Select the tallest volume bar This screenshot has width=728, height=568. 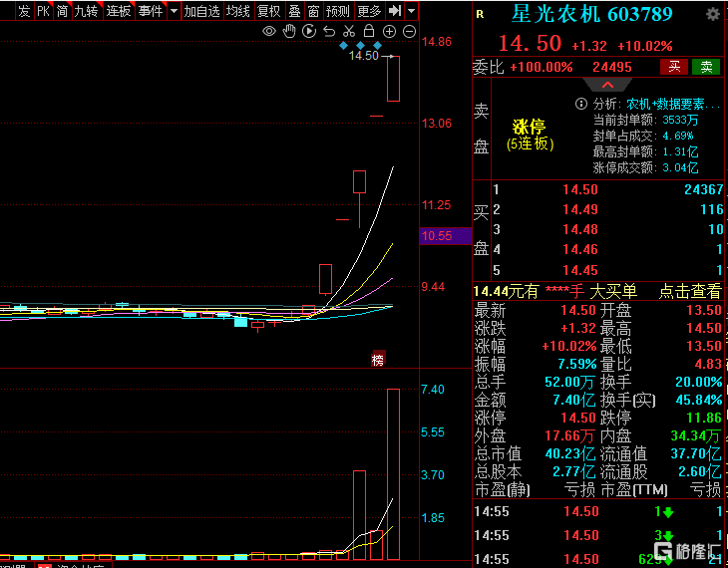393,474
